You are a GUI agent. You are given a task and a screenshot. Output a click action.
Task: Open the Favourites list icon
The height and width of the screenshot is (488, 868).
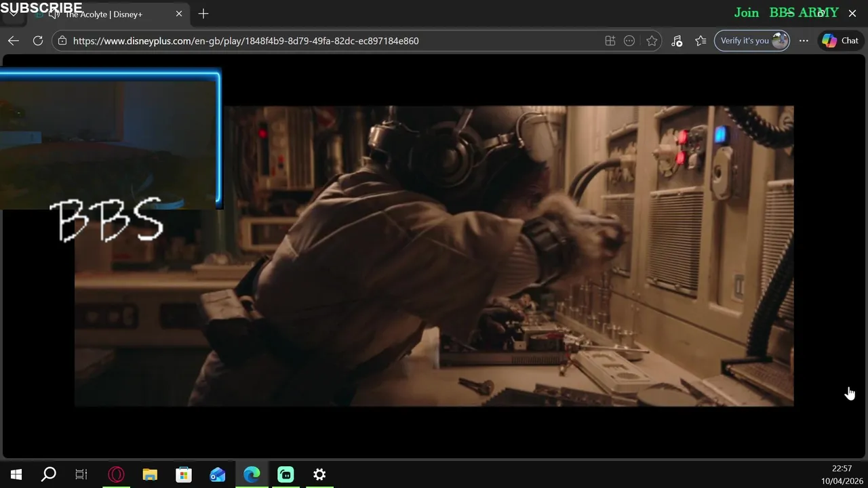pyautogui.click(x=701, y=41)
